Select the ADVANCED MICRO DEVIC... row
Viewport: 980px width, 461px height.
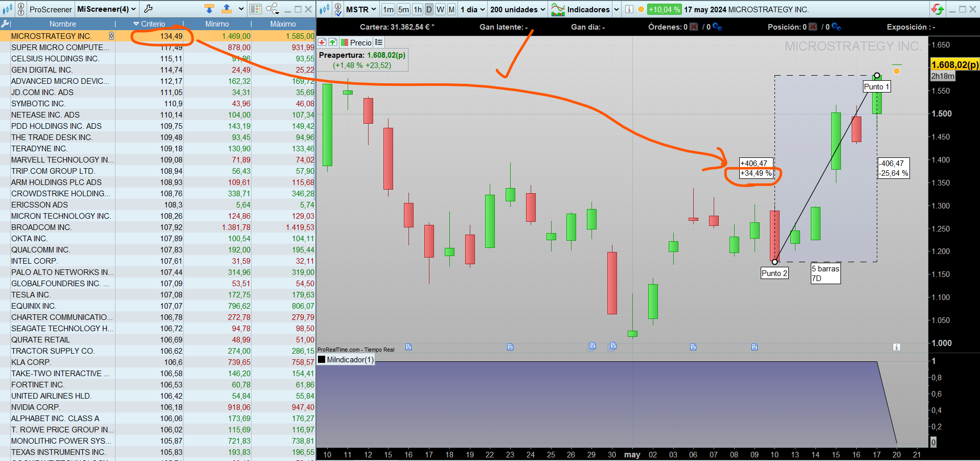click(158, 81)
